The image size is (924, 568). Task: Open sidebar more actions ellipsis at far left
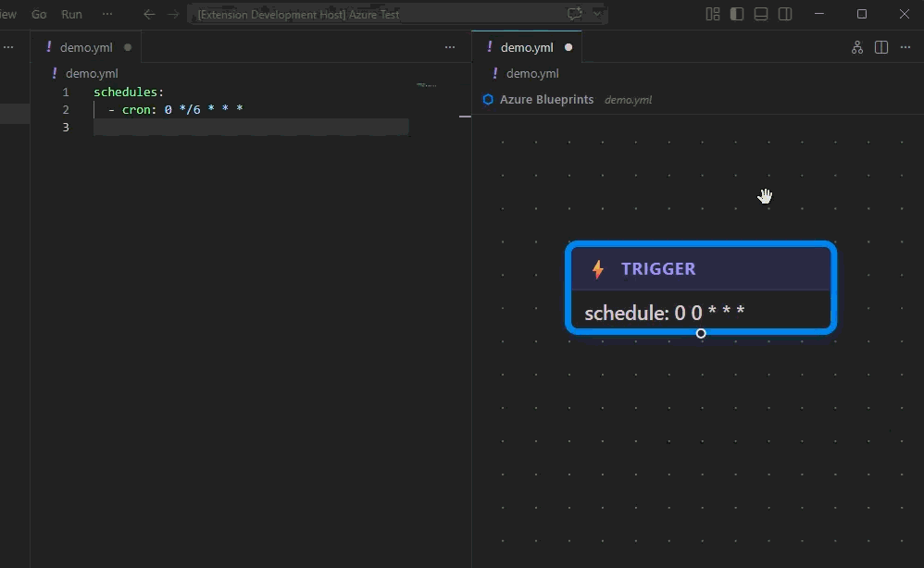click(x=8, y=47)
